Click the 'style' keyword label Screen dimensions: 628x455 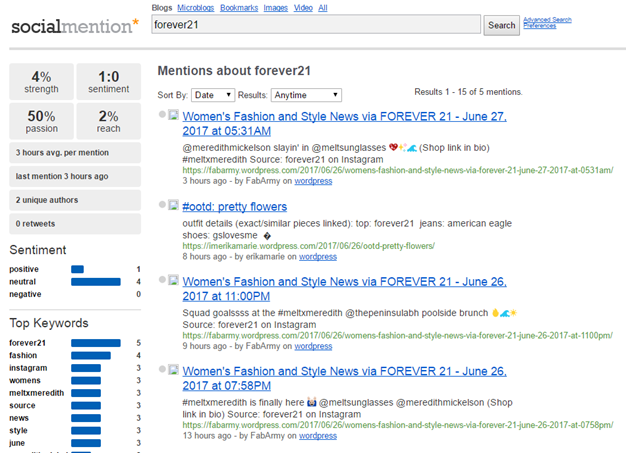click(18, 431)
